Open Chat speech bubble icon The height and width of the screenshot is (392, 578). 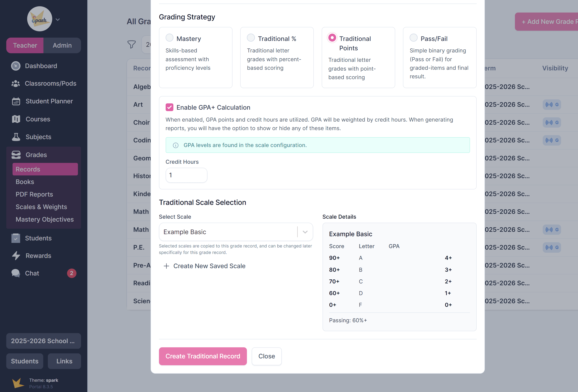pos(16,273)
